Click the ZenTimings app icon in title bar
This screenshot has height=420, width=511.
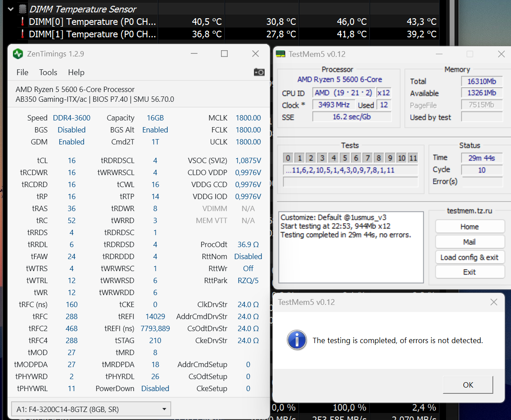(x=18, y=54)
